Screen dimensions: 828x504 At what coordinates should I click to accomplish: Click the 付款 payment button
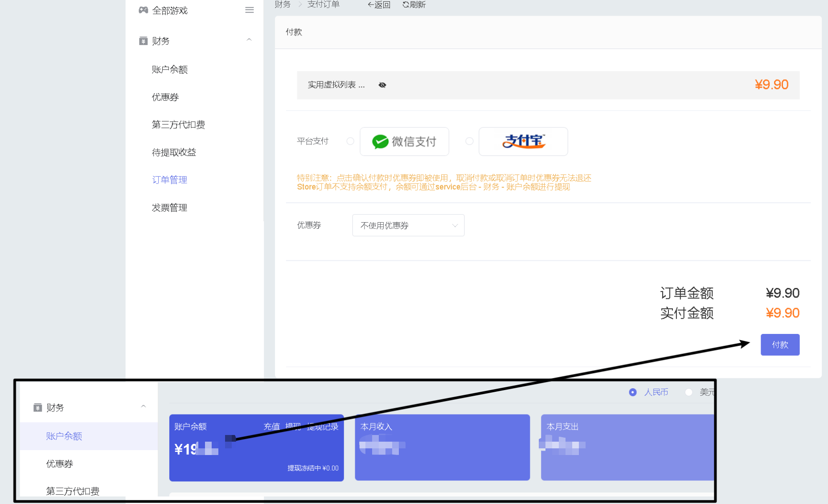780,344
